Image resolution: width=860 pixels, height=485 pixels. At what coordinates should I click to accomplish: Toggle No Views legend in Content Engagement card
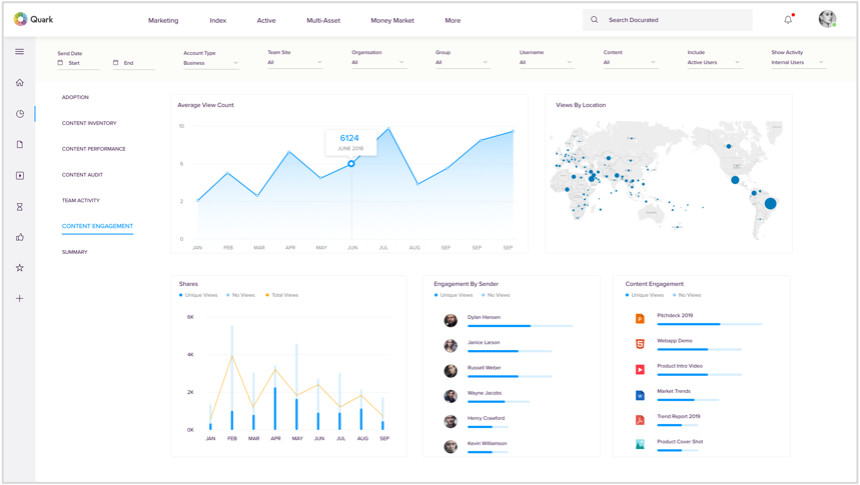(687, 295)
